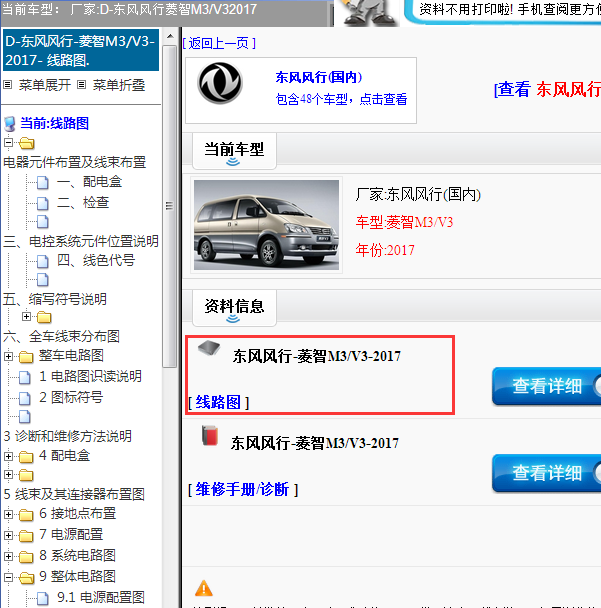The height and width of the screenshot is (608, 601).
Task: Select 一、配电盒 tree item
Action: [x=90, y=181]
